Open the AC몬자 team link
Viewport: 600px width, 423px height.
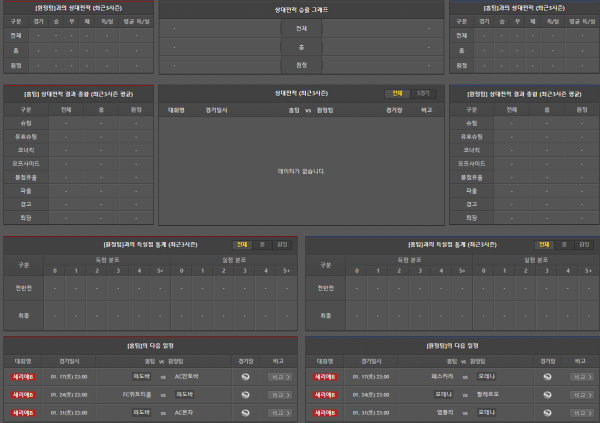[x=185, y=411]
